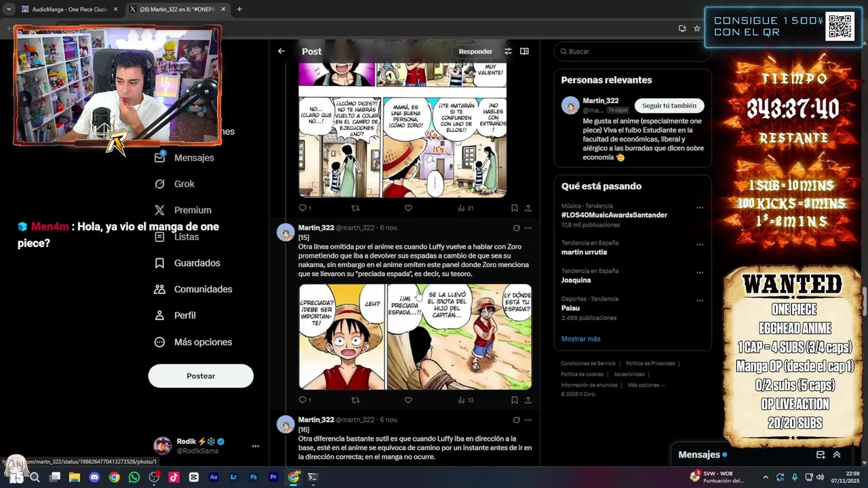Like the post with 21 views

click(408, 208)
